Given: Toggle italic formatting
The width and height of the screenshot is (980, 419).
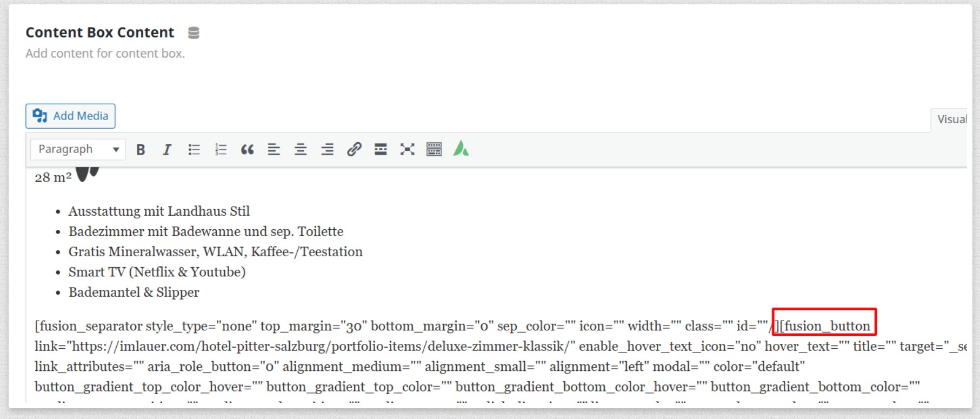Looking at the screenshot, I should [167, 150].
